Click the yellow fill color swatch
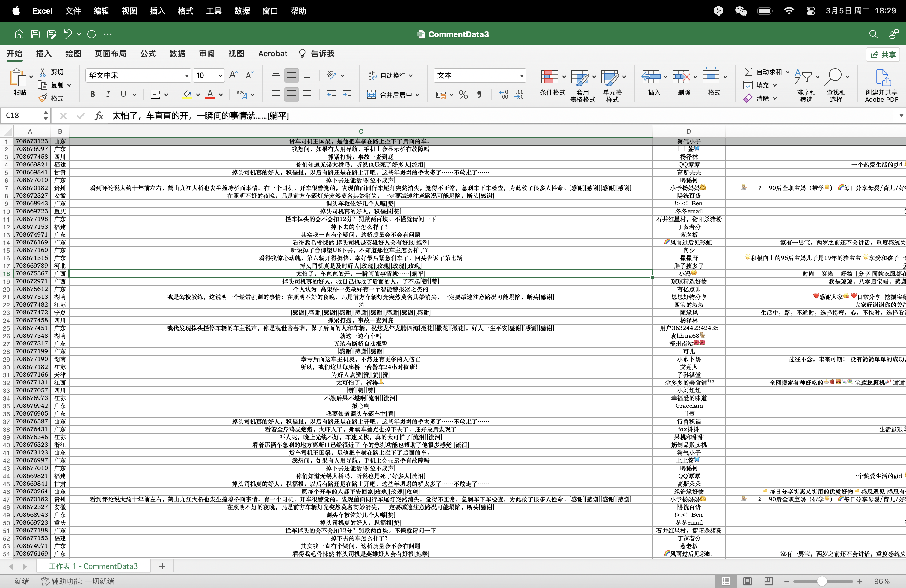 click(x=187, y=94)
